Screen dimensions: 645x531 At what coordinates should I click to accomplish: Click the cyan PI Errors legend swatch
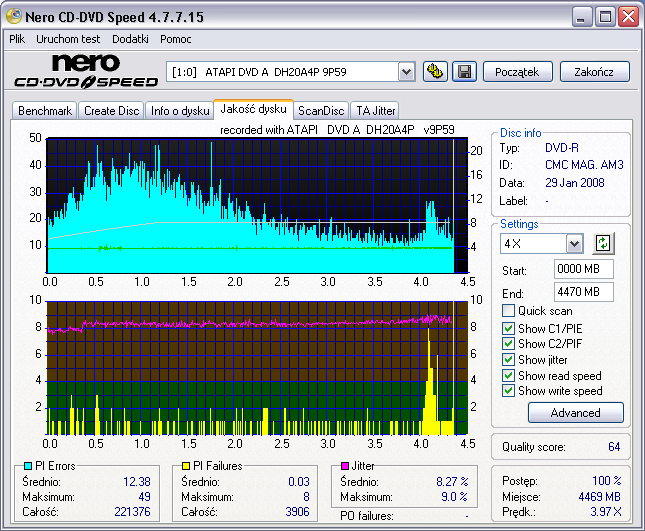(x=28, y=466)
